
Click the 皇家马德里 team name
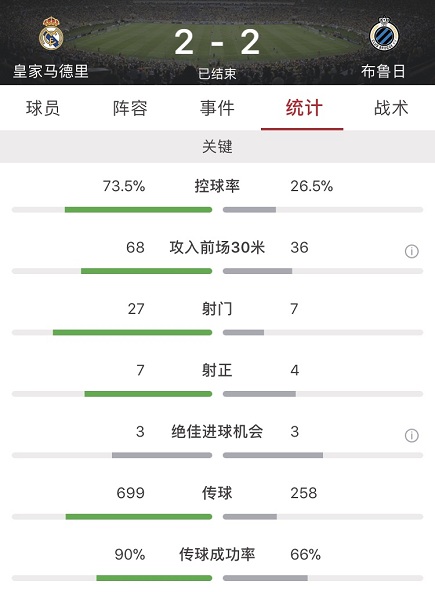[x=51, y=71]
